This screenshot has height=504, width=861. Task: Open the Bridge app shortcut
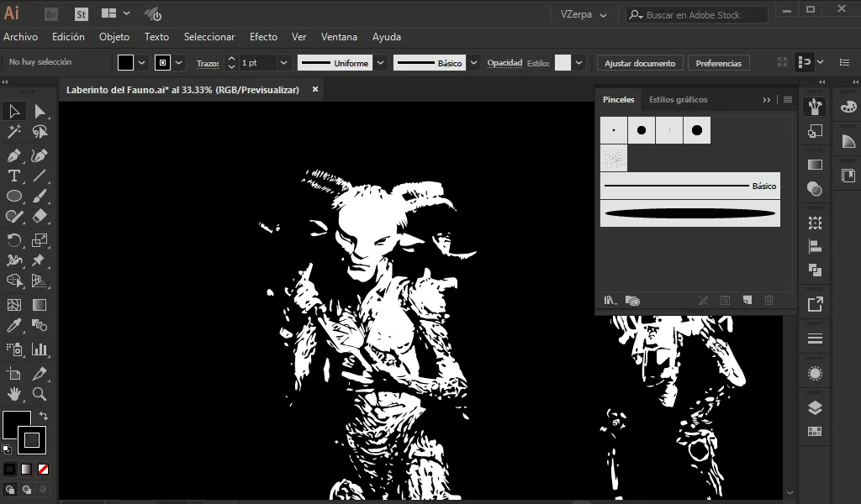tap(51, 14)
